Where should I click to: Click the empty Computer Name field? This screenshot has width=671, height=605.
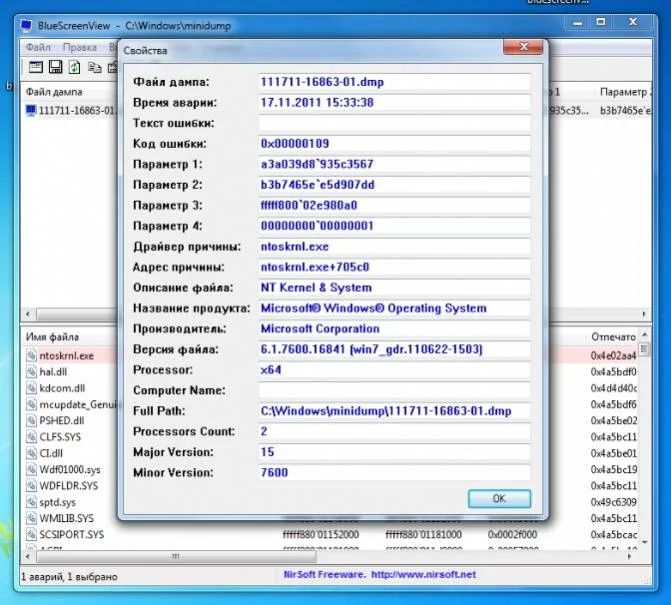tap(395, 390)
